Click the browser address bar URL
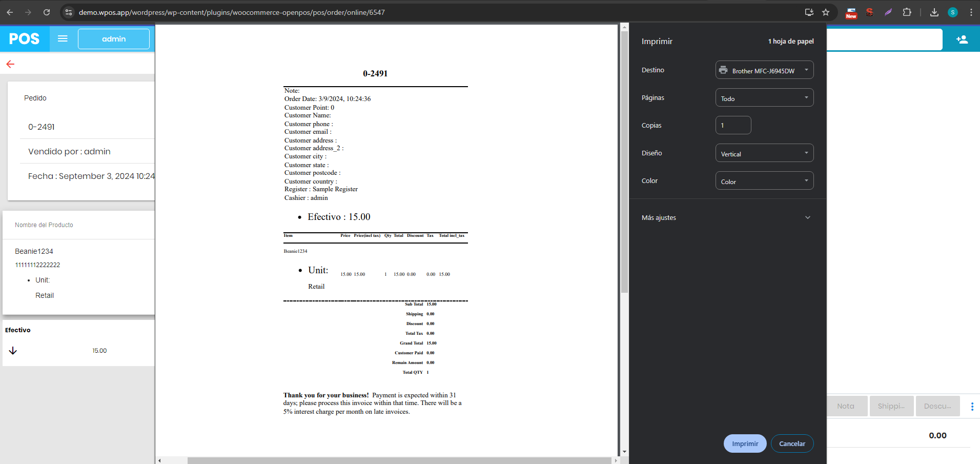Screen dimensions: 980x464 click(x=232, y=12)
